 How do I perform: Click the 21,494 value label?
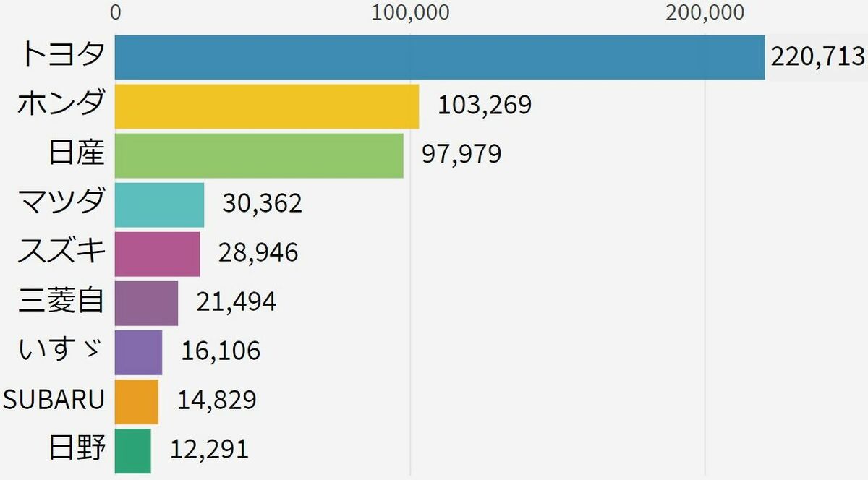(x=236, y=302)
